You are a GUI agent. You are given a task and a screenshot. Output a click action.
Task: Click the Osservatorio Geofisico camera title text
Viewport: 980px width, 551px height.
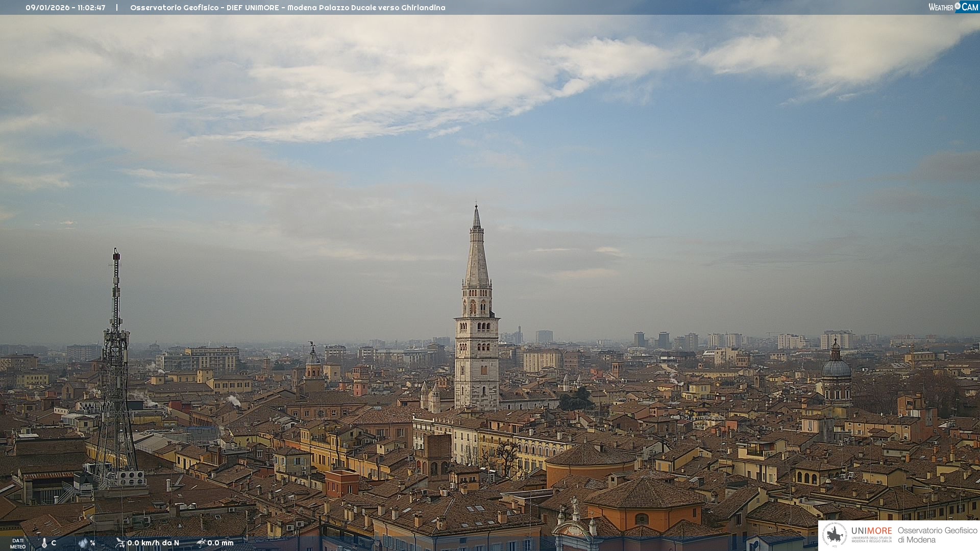287,8
